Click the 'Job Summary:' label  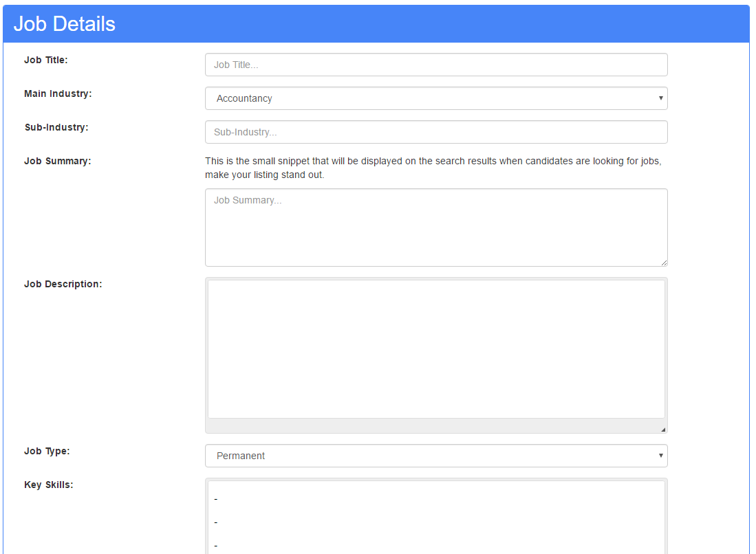[57, 161]
